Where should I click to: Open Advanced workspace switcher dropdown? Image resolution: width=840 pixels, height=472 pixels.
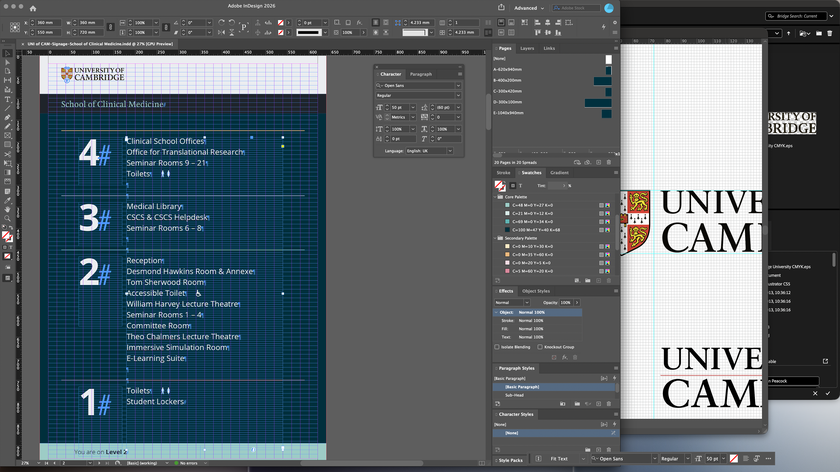coord(529,8)
